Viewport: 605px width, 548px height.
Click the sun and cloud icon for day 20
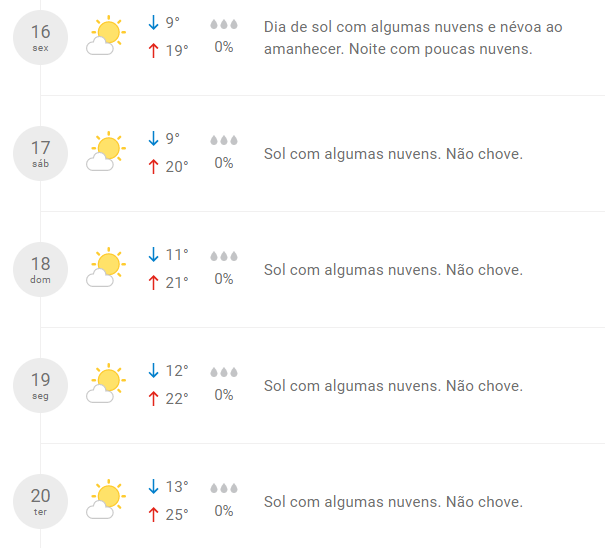pos(106,499)
